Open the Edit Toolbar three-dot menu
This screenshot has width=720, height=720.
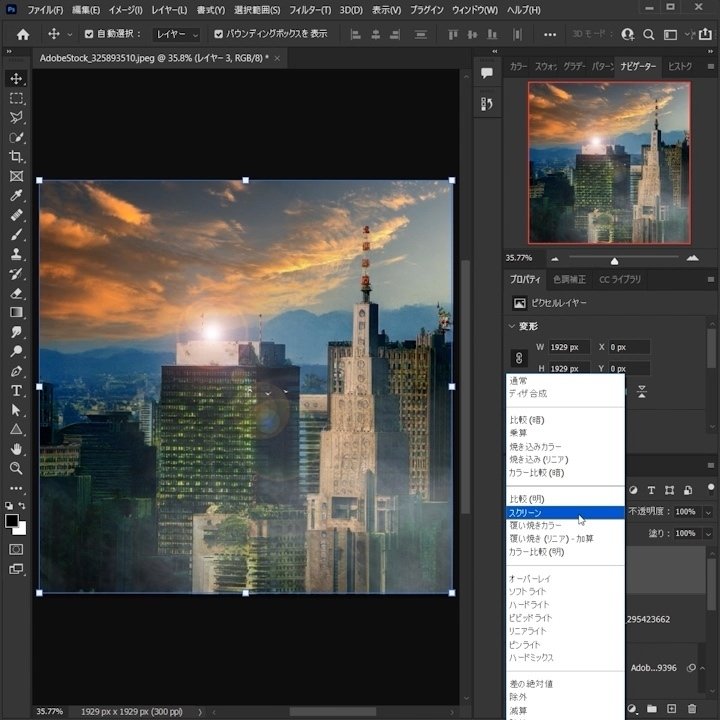click(x=16, y=488)
